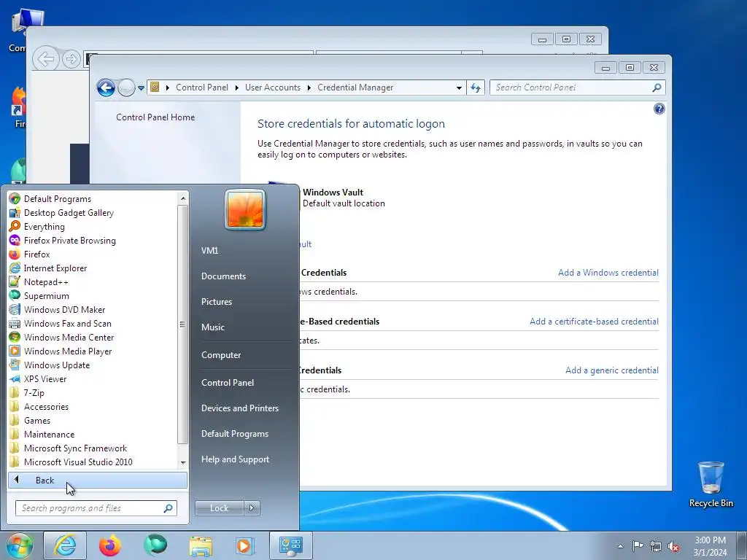The width and height of the screenshot is (747, 560).
Task: Click Control Panel in the breadcrumb
Action: coord(202,87)
